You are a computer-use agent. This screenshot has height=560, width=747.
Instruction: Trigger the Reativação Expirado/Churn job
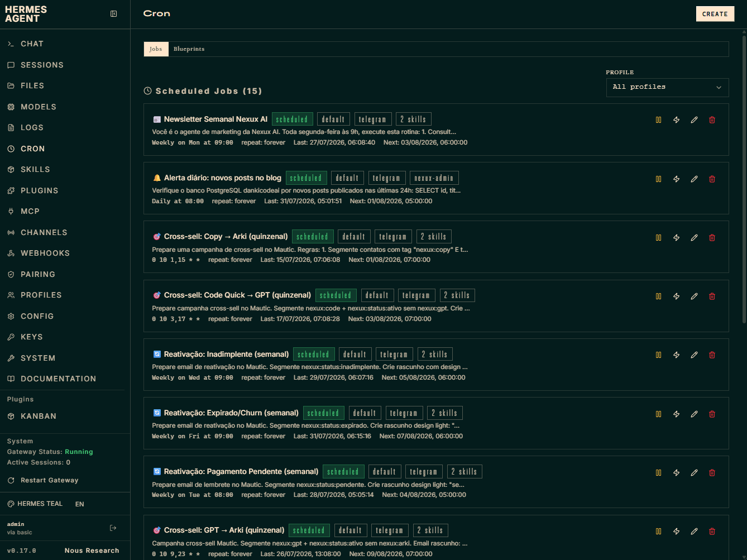point(677,414)
